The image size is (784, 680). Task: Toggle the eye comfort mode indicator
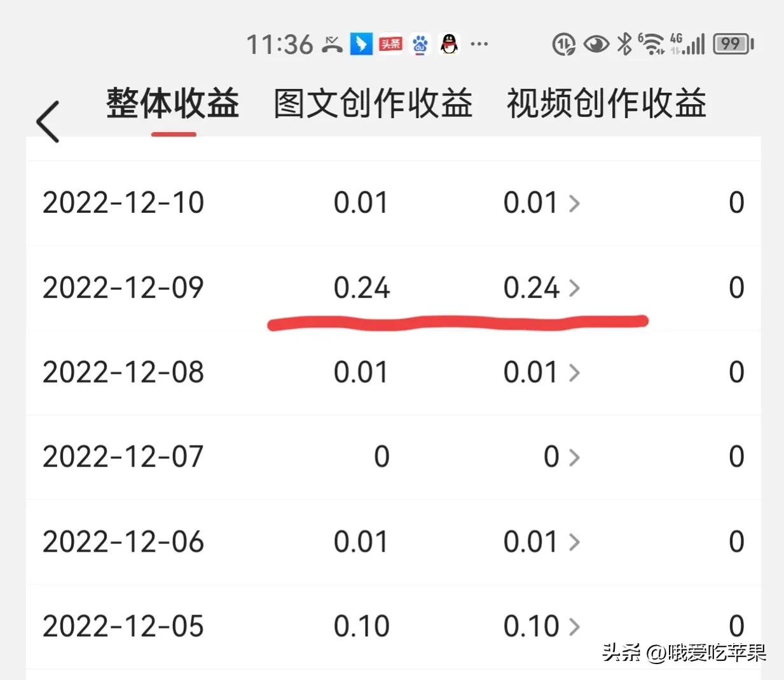click(595, 43)
